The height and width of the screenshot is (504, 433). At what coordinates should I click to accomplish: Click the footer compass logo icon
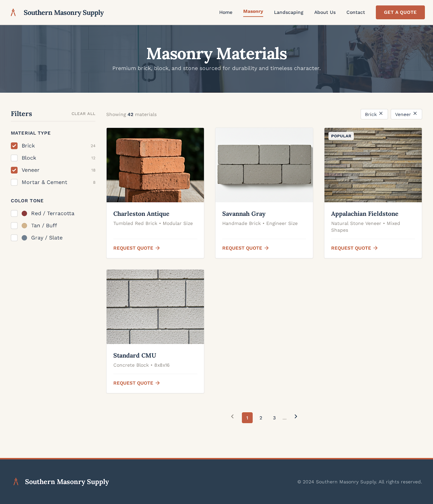click(x=16, y=482)
